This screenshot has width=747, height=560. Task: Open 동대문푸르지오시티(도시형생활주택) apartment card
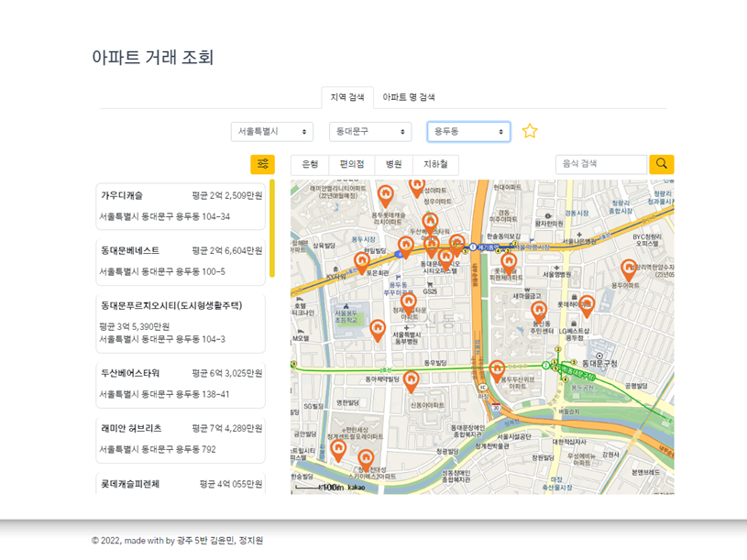coord(181,324)
